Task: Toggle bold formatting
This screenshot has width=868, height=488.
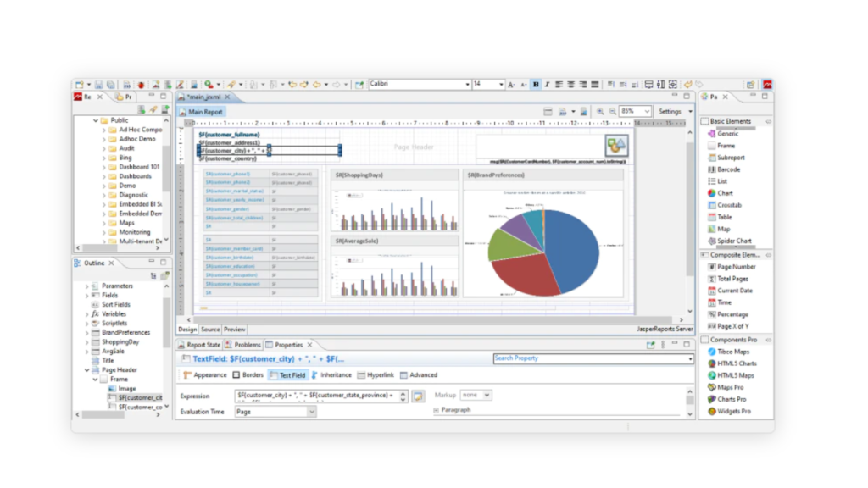Action: pos(536,85)
